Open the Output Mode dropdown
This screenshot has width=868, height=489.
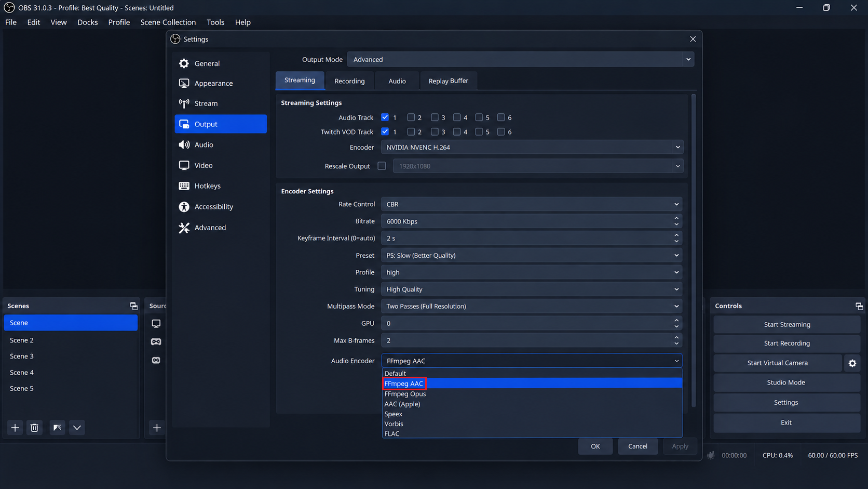tap(520, 59)
